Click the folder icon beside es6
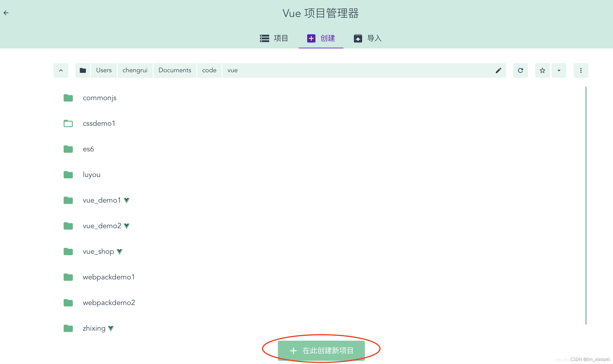The width and height of the screenshot is (613, 364). tap(68, 149)
